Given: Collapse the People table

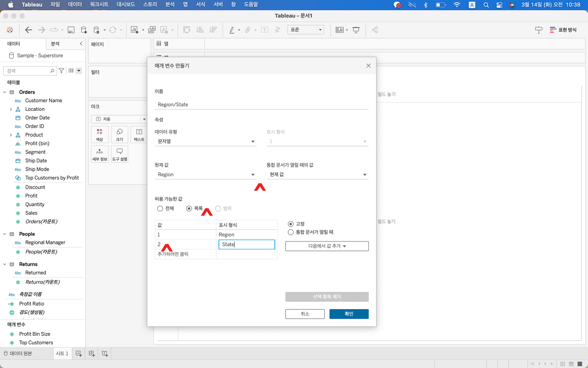Looking at the screenshot, I should point(5,234).
